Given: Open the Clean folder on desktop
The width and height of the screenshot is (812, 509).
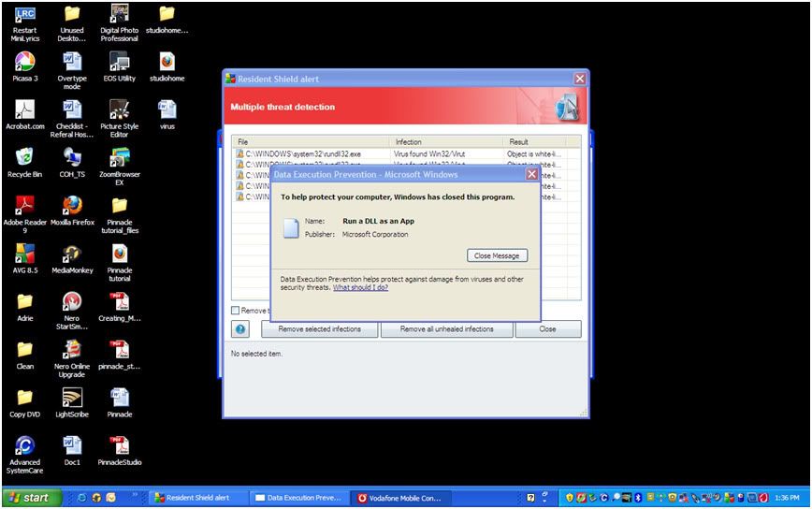Looking at the screenshot, I should (25, 356).
